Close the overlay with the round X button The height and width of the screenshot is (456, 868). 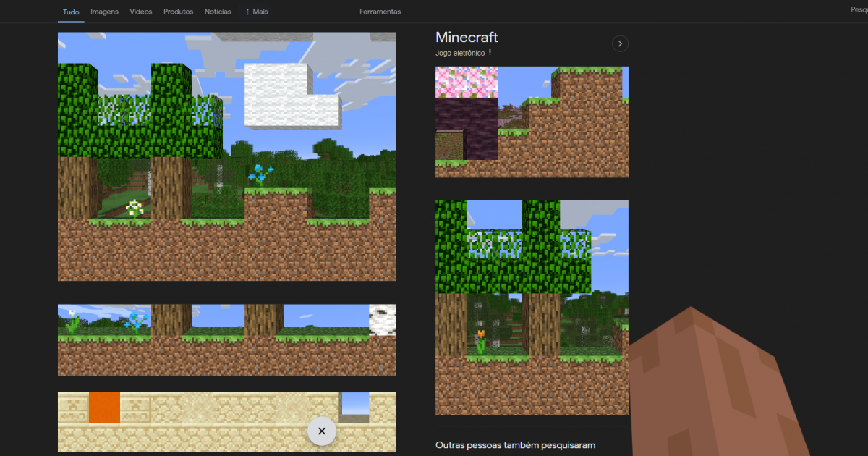click(x=322, y=431)
